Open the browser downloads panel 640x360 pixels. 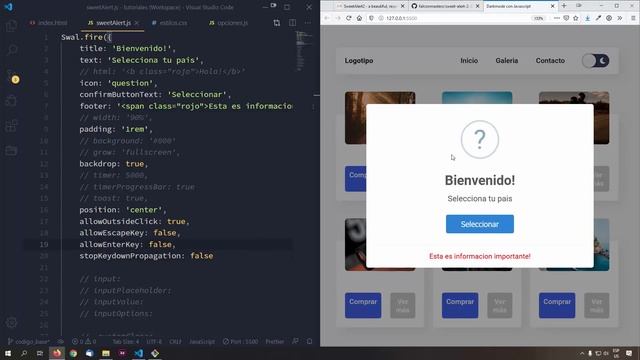click(x=587, y=18)
